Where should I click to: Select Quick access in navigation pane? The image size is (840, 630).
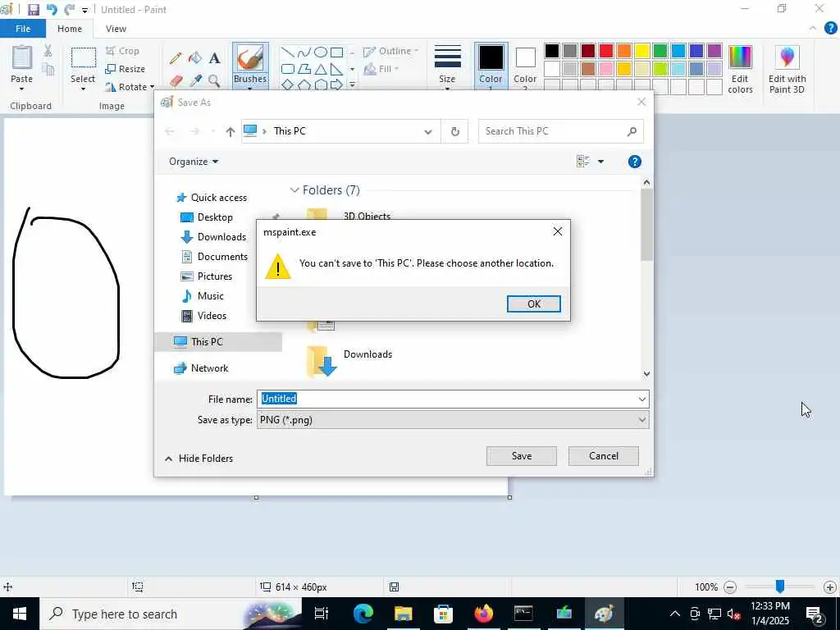point(212,198)
